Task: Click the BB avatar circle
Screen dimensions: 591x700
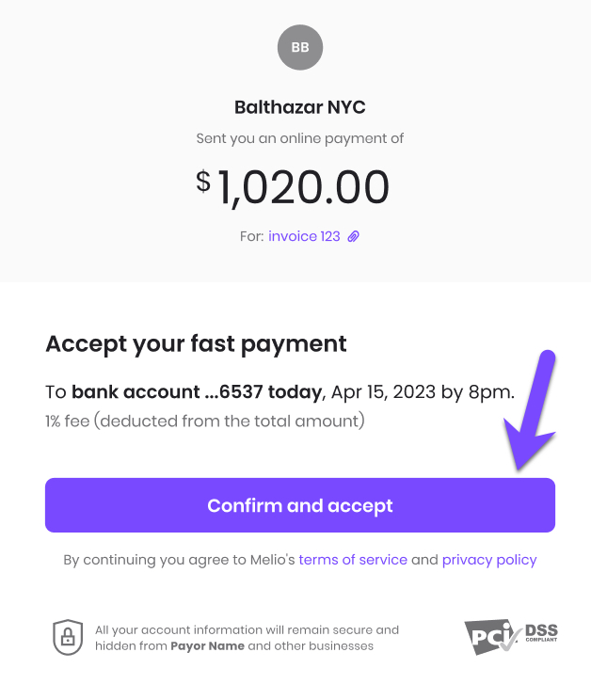Action: click(300, 47)
